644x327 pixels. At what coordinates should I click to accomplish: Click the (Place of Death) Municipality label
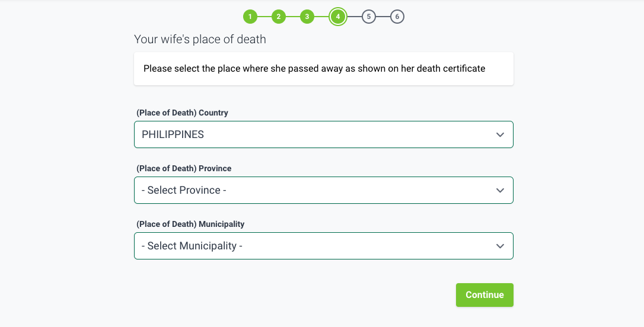click(x=190, y=224)
